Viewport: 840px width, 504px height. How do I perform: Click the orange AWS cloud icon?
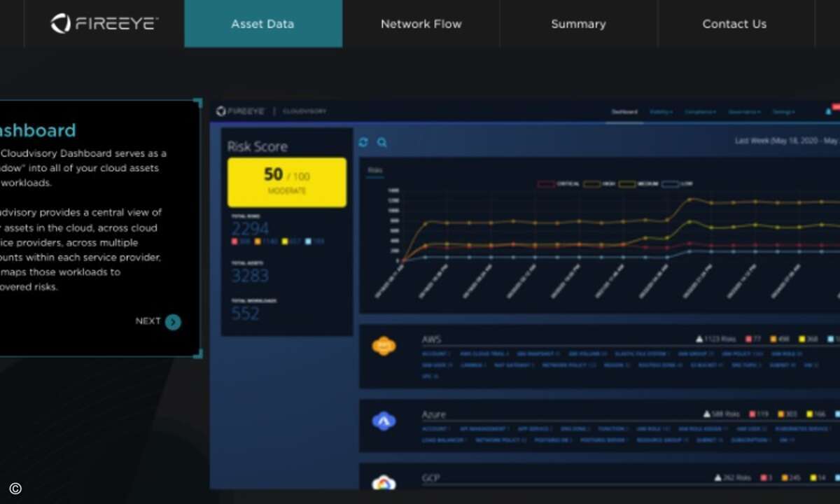click(x=384, y=346)
